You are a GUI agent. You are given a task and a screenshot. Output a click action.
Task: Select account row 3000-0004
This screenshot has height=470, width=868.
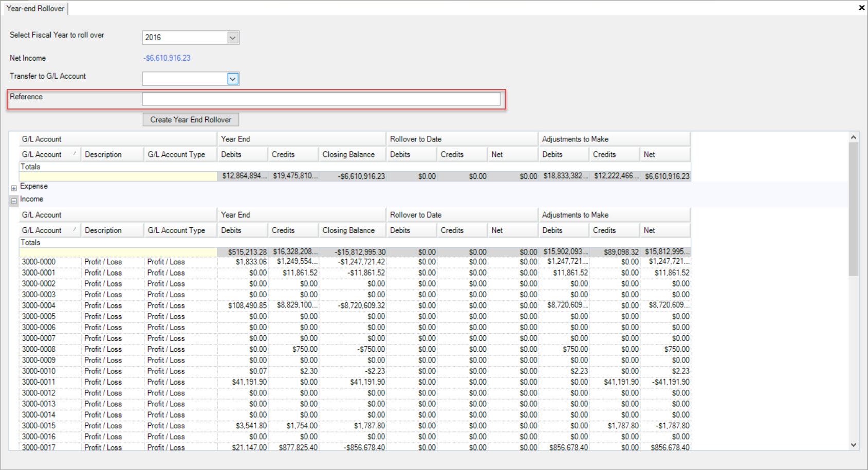pos(355,305)
